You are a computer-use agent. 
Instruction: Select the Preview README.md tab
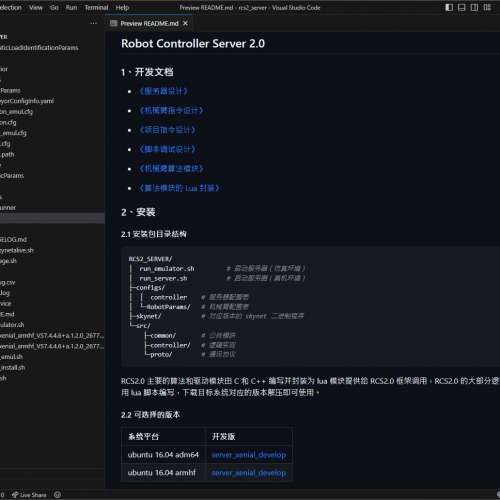click(149, 23)
